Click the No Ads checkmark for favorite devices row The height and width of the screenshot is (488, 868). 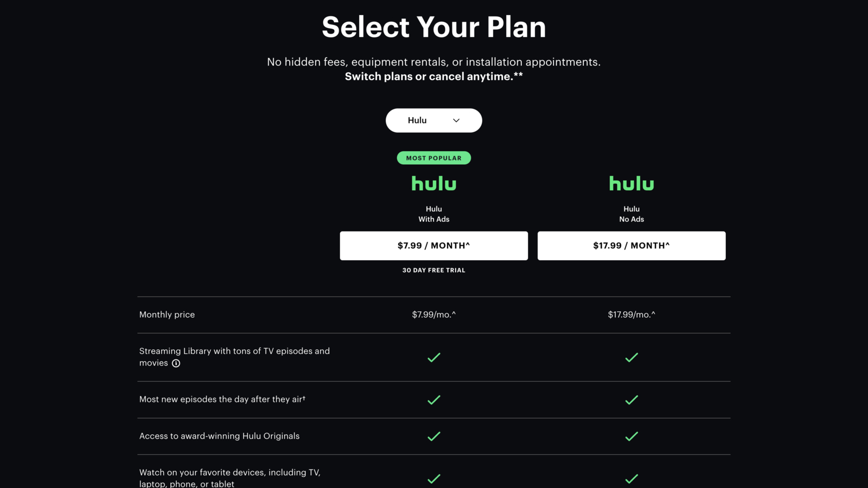pyautogui.click(x=631, y=479)
